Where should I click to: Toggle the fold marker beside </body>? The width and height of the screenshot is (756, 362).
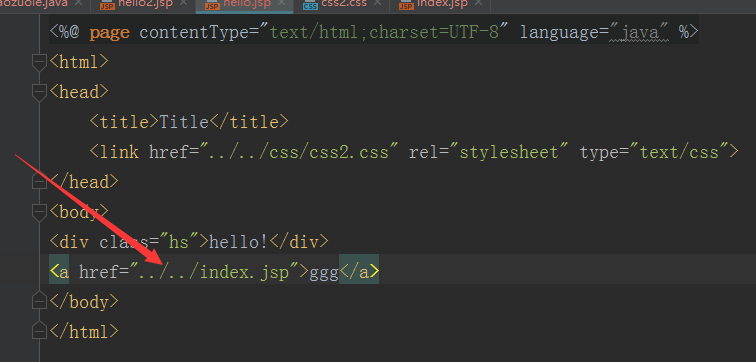[x=39, y=301]
